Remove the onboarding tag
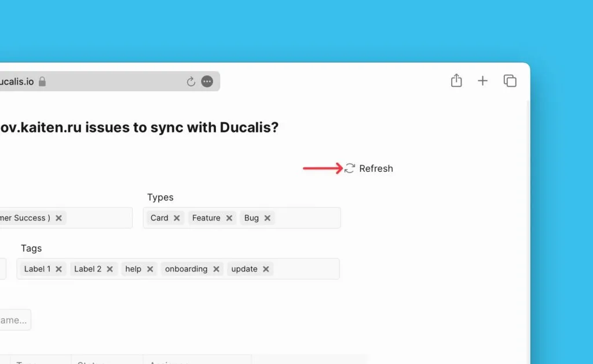The image size is (593, 364). (x=216, y=269)
